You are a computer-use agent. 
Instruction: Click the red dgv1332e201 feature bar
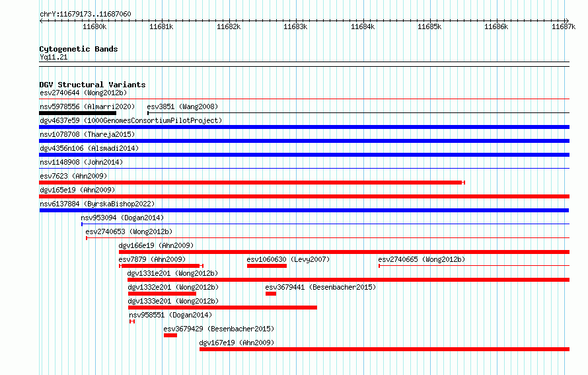click(162, 294)
